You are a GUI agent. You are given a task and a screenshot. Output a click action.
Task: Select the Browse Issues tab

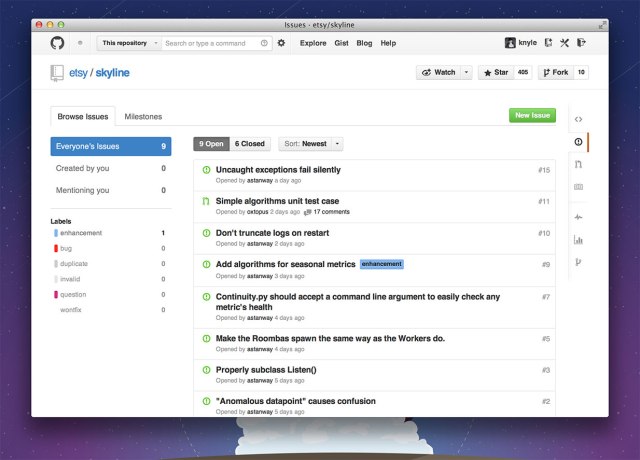point(83,117)
